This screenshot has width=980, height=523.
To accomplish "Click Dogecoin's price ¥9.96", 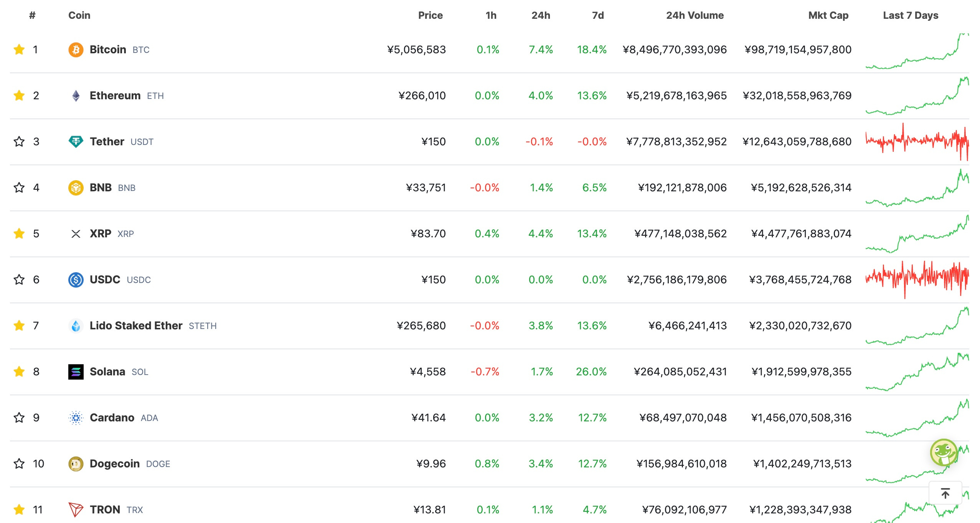I will [431, 464].
